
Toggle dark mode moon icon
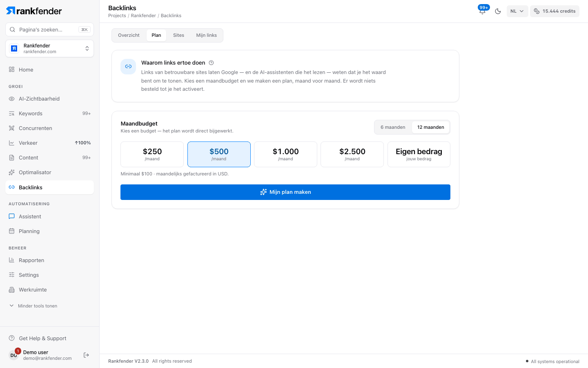pos(498,11)
